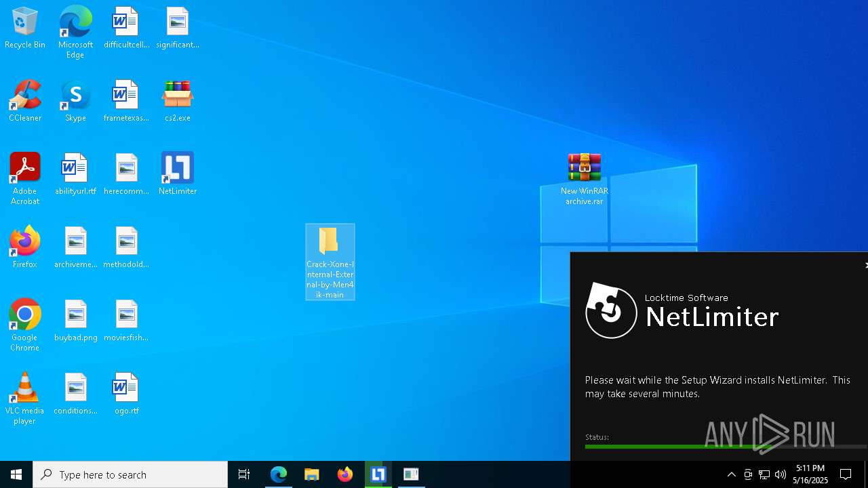Launch Microsoft Edge from the desktop
This screenshot has height=488, width=868.
click(75, 33)
